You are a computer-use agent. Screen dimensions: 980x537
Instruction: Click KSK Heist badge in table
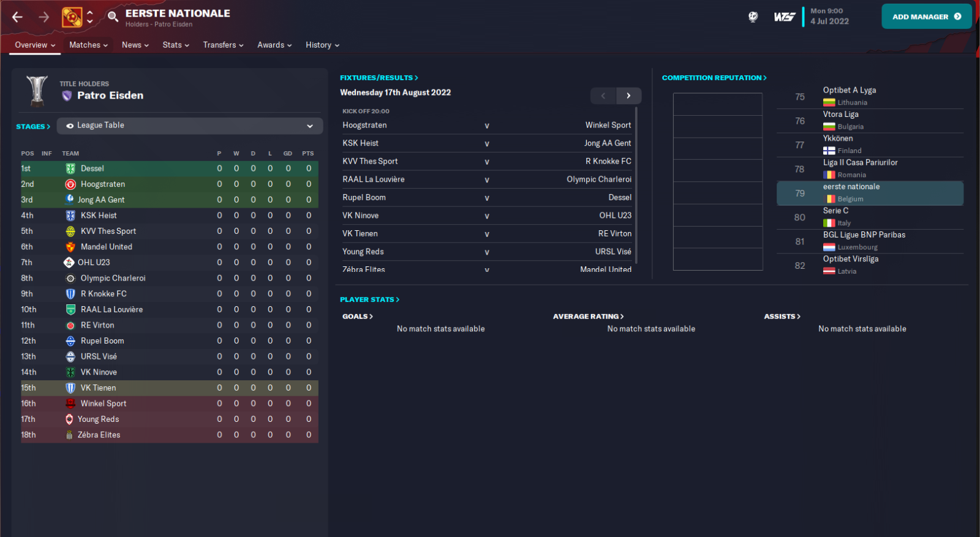pos(70,216)
